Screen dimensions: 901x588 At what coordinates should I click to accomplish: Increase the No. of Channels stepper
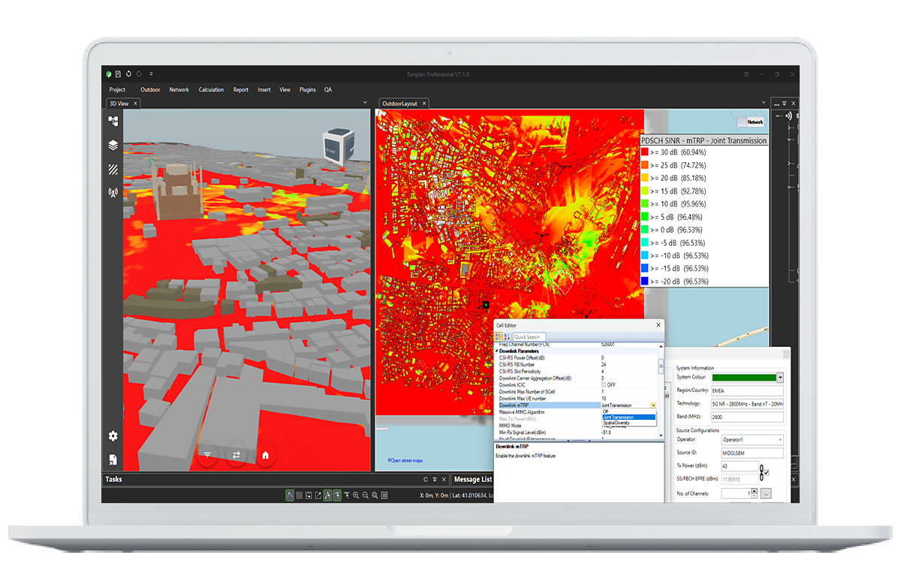click(x=755, y=491)
